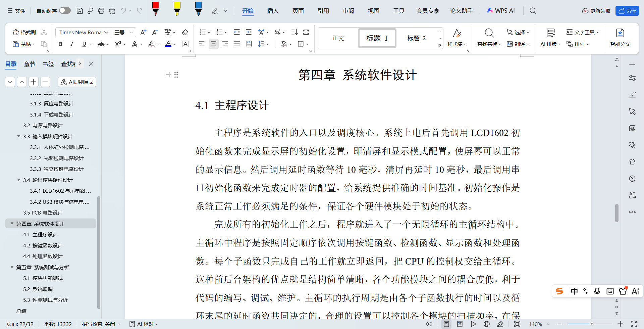Collapse 第五章 系统测试与分析 node

(12, 267)
